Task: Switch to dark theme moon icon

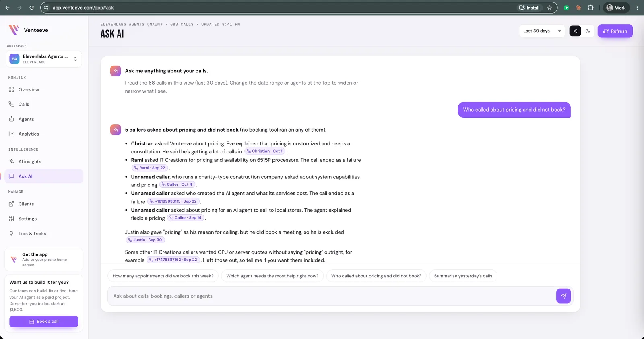Action: coord(588,31)
